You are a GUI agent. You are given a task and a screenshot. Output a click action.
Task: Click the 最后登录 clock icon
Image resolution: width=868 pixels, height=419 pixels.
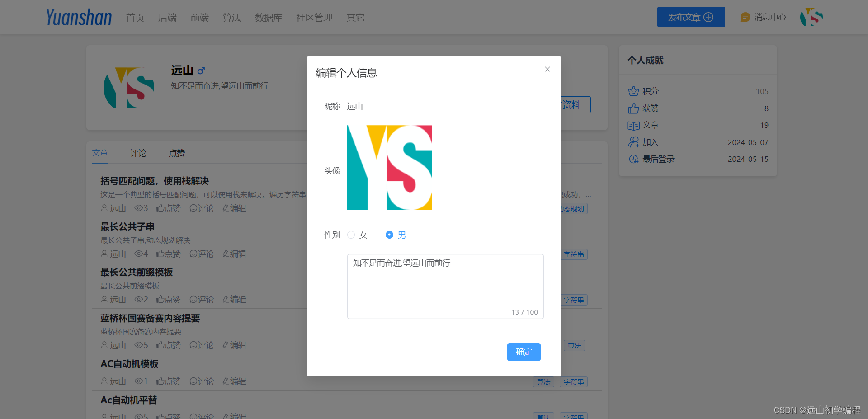[x=633, y=159]
